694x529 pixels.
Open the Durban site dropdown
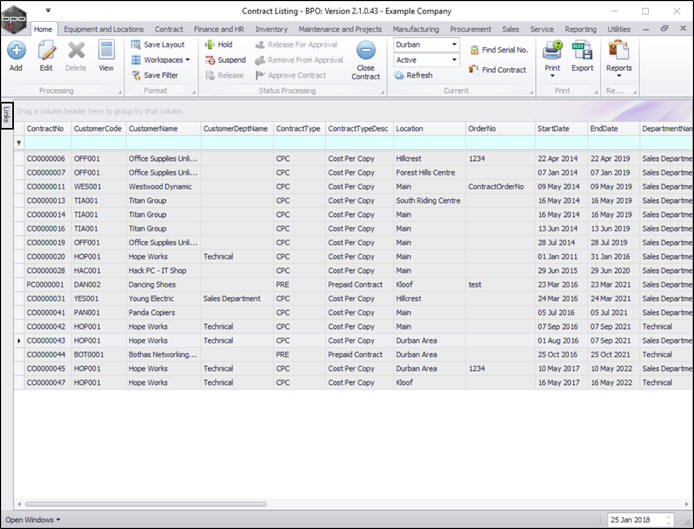tap(454, 45)
